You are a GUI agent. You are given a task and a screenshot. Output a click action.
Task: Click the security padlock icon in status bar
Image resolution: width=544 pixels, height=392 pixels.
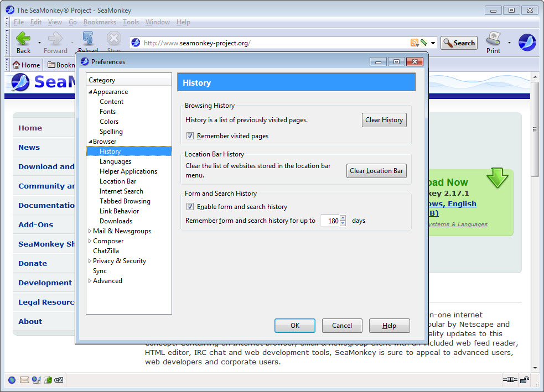tap(524, 380)
